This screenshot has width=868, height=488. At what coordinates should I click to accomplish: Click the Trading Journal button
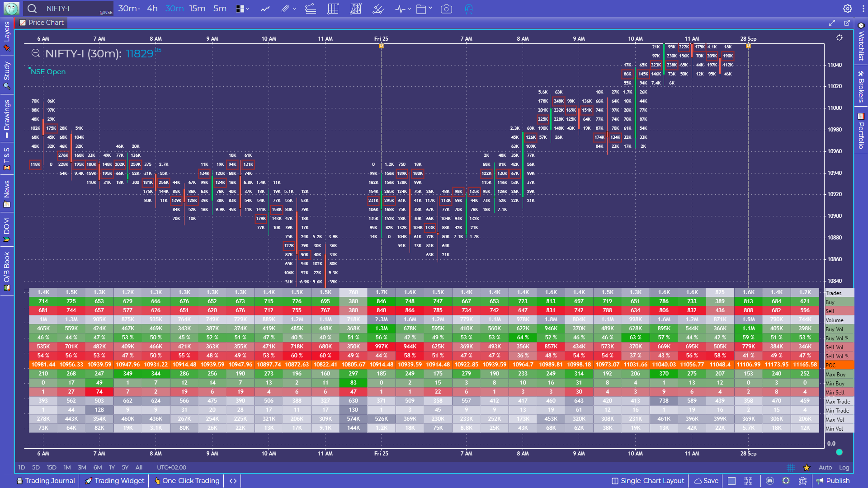(46, 481)
